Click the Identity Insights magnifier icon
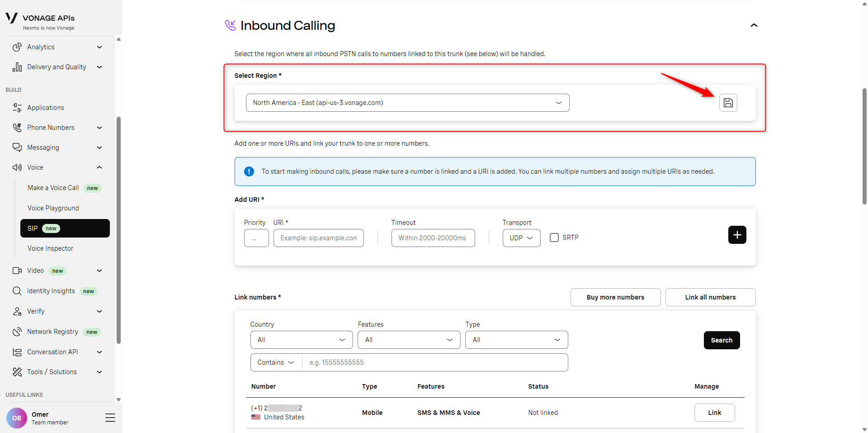Screen dimensions: 868x433 tap(17, 291)
